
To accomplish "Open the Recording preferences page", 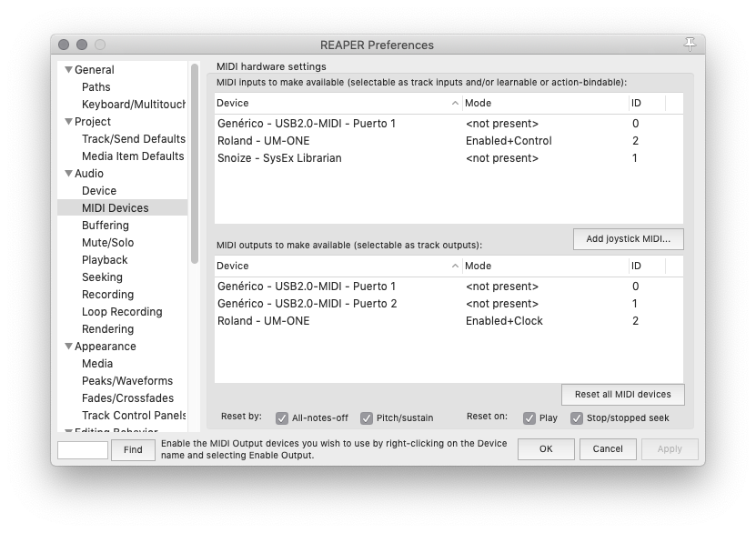I will (107, 295).
